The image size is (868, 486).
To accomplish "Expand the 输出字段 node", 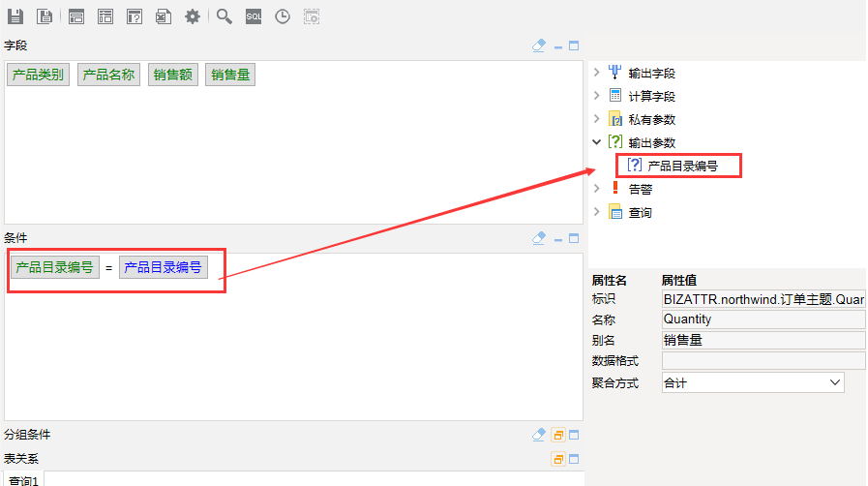I will [597, 73].
